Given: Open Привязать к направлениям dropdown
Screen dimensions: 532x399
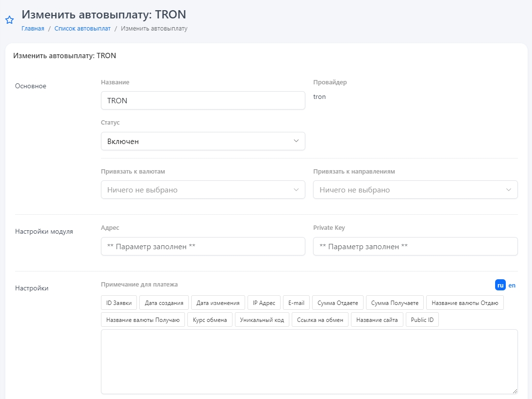Looking at the screenshot, I should point(415,190).
